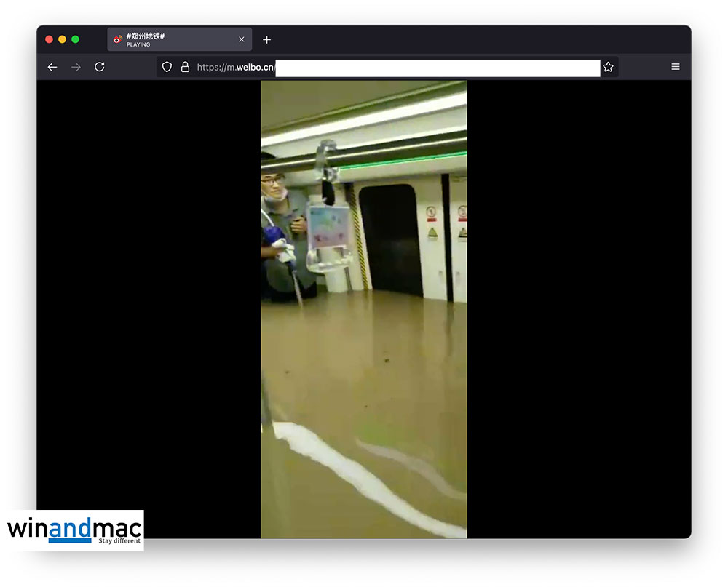
Task: Reload the Weibo page
Action: pos(100,67)
